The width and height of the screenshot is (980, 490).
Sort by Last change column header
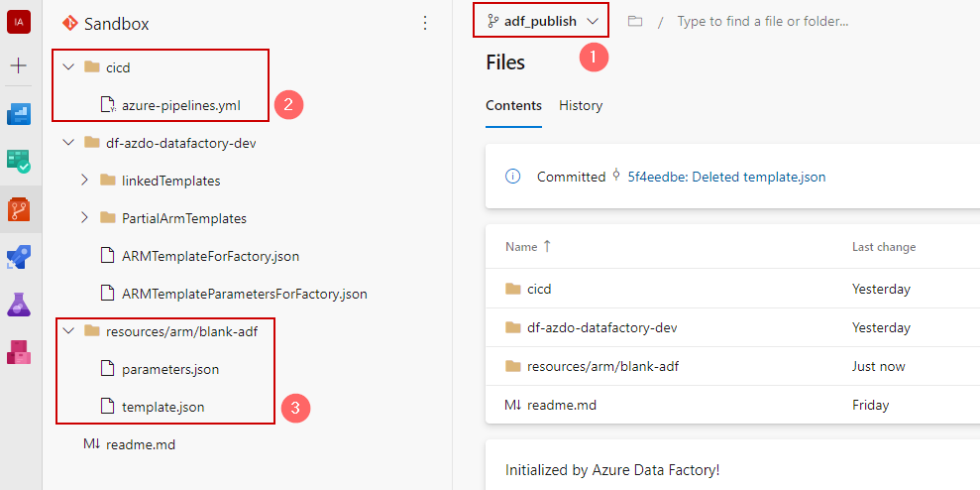click(884, 247)
